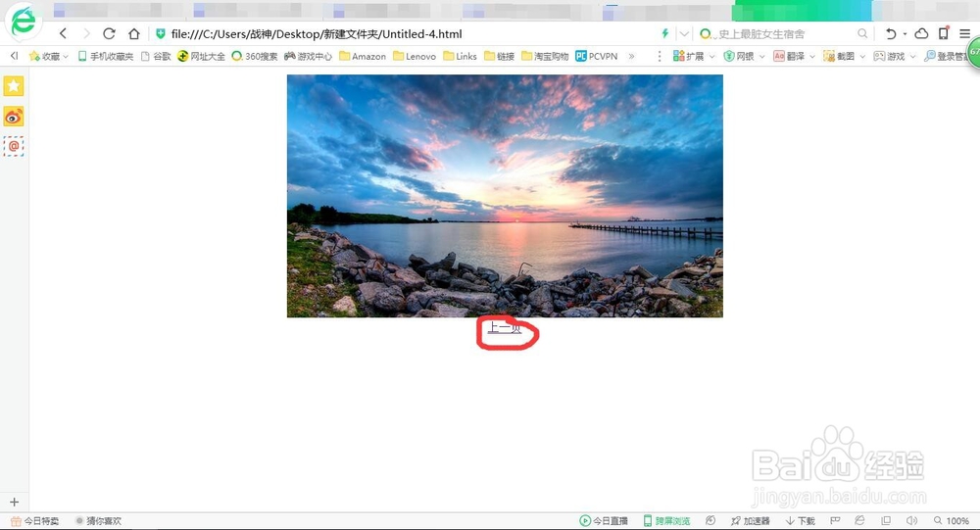Click the window layout icon in status bar
Screen dimensions: 980x530
886,520
